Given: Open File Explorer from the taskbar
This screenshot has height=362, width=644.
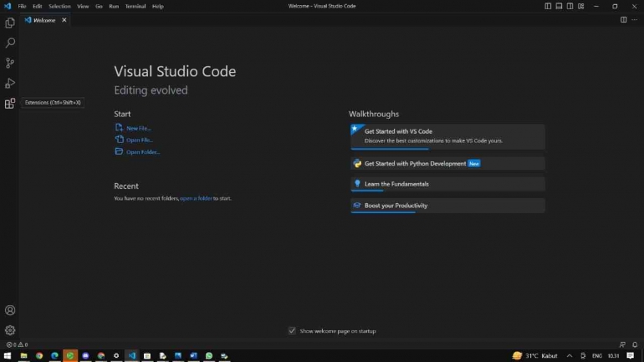Looking at the screenshot, I should [x=23, y=356].
